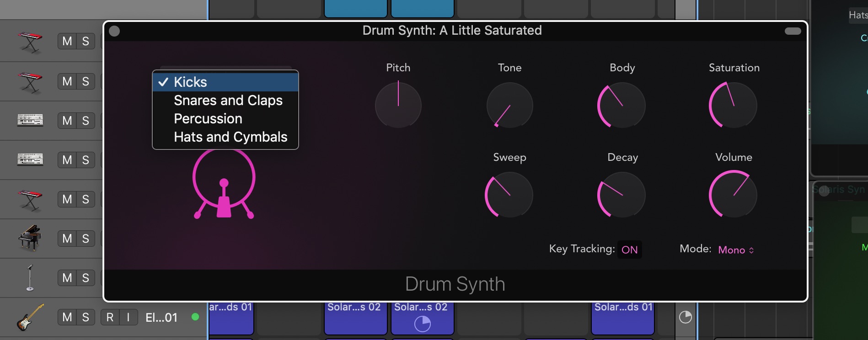The height and width of the screenshot is (340, 868).
Task: Select the upper drum machine track icon
Action: pos(30,120)
